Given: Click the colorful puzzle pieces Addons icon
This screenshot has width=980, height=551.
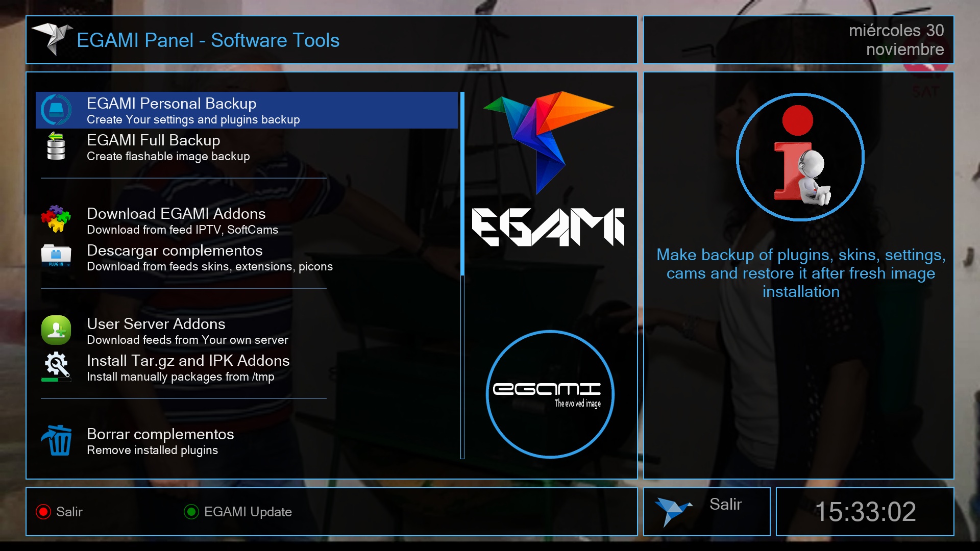Looking at the screenshot, I should 56,219.
